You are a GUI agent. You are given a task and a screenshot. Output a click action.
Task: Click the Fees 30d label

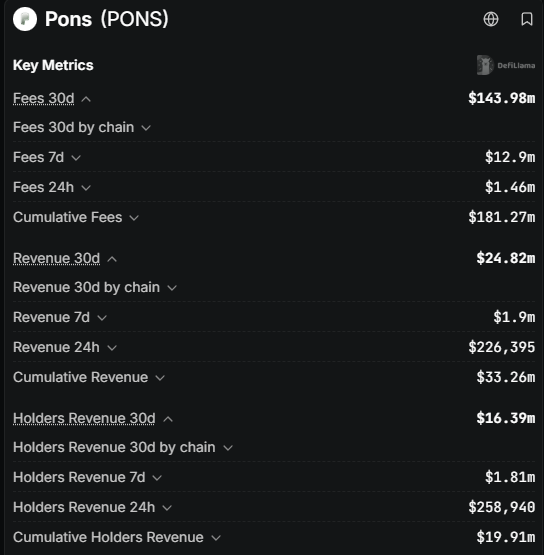pos(44,98)
